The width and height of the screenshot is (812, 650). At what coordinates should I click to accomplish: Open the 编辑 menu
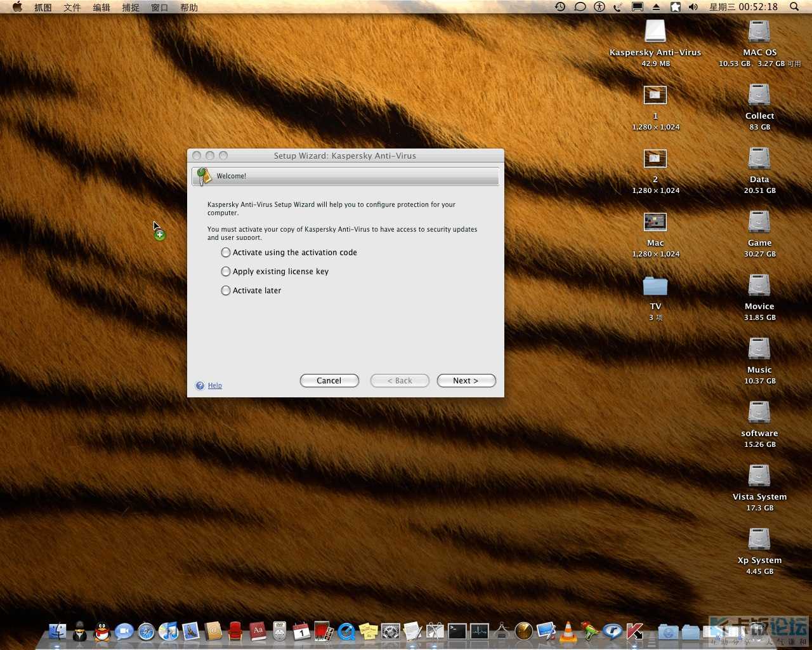point(101,7)
